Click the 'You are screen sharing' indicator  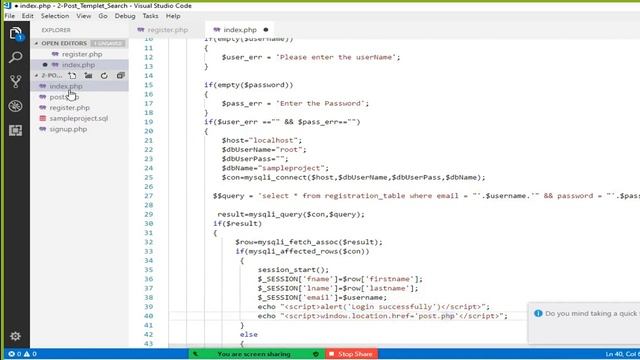tap(253, 354)
